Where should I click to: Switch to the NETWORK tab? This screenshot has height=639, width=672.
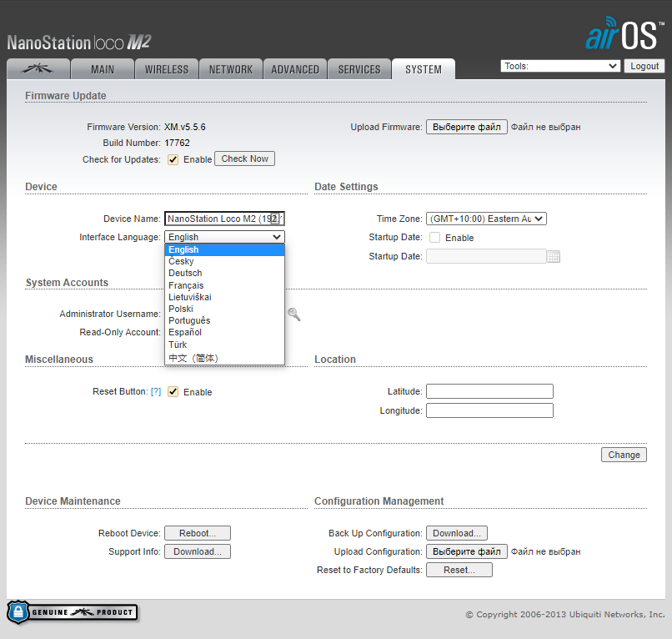coord(231,69)
